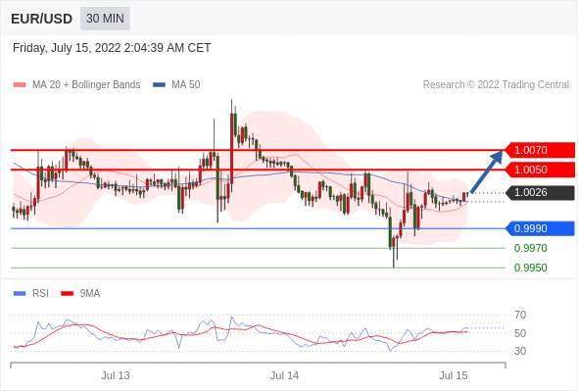Select the 1.0070 red resistance price tag
The width and height of the screenshot is (578, 392).
point(539,150)
